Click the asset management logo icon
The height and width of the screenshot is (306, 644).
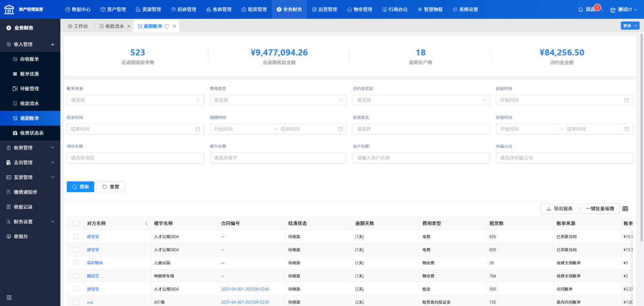(9, 9)
